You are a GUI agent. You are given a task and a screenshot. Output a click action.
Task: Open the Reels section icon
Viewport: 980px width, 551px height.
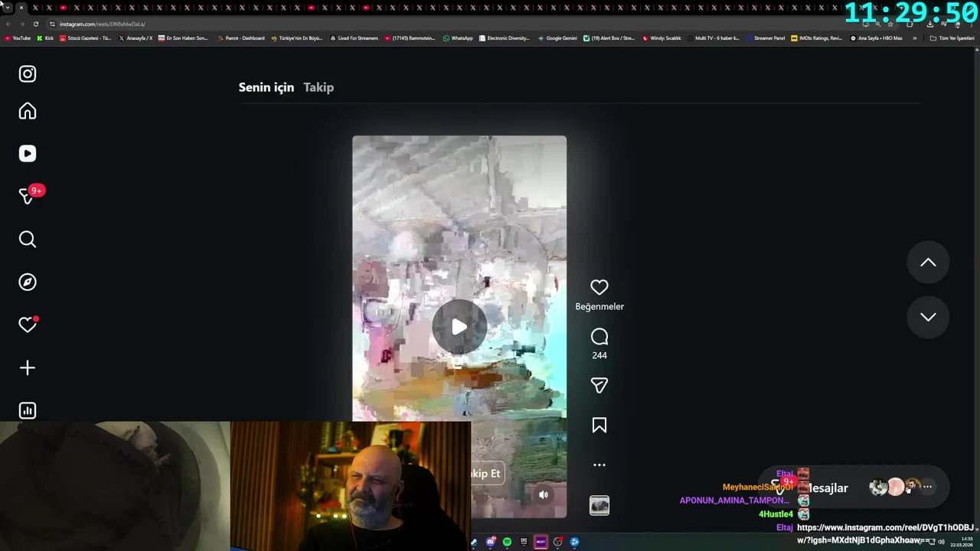tap(28, 154)
